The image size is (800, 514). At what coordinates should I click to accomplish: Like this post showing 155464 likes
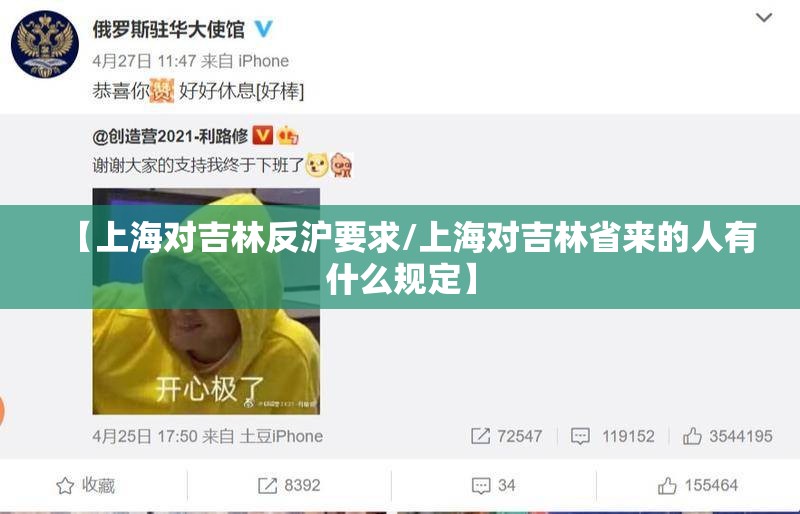697,485
